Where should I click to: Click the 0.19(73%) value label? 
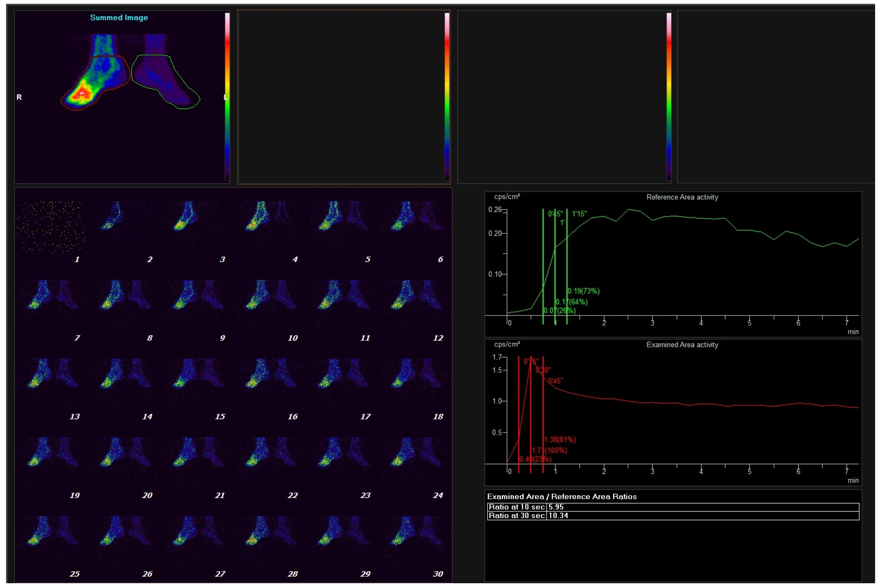(x=583, y=291)
